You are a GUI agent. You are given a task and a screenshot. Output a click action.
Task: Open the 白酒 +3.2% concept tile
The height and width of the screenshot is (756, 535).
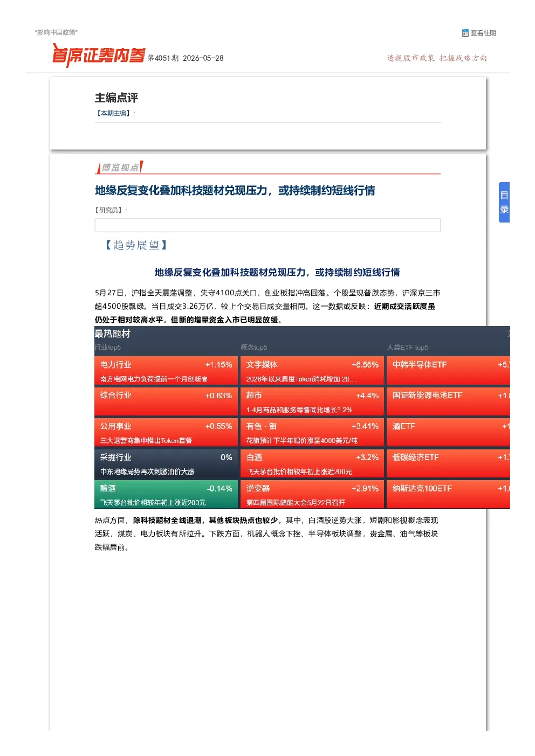point(312,464)
